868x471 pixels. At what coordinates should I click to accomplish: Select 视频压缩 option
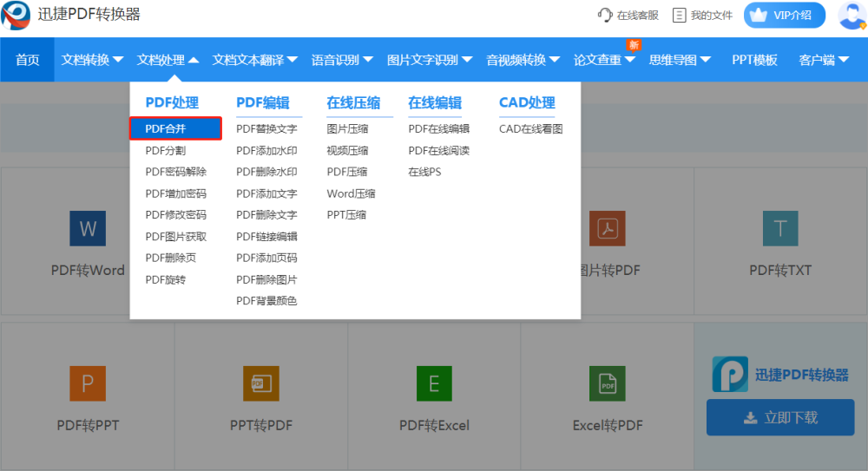pyautogui.click(x=347, y=151)
